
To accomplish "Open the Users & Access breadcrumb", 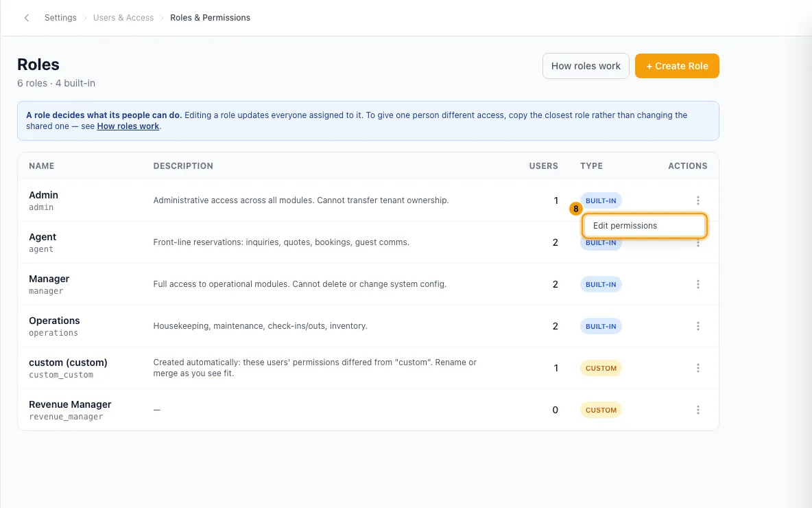I will click(x=123, y=18).
